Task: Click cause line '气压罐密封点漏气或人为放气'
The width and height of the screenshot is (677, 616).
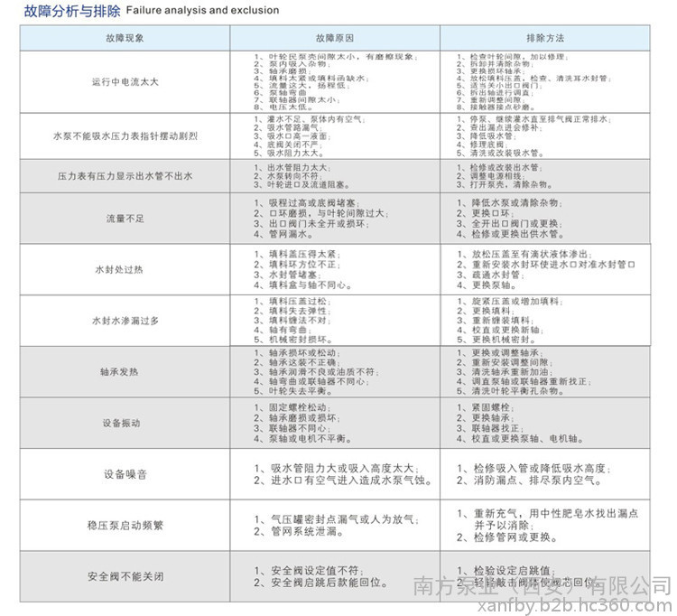Action: [337, 519]
